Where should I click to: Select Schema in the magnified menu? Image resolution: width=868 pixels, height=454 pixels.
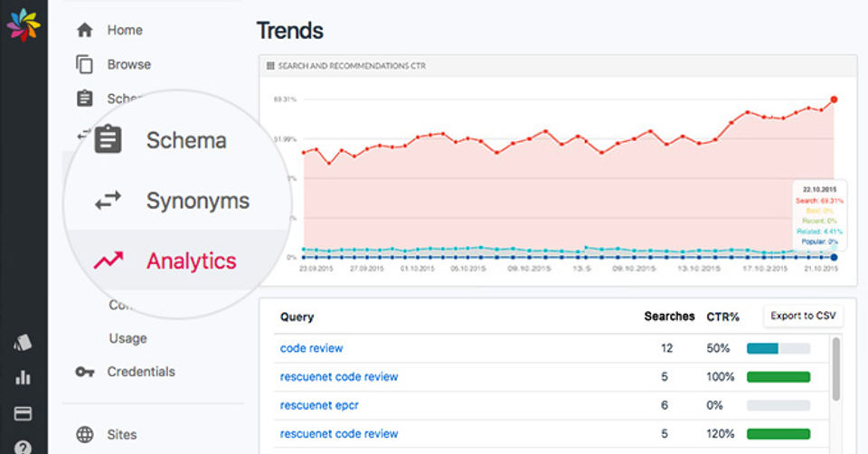click(185, 140)
